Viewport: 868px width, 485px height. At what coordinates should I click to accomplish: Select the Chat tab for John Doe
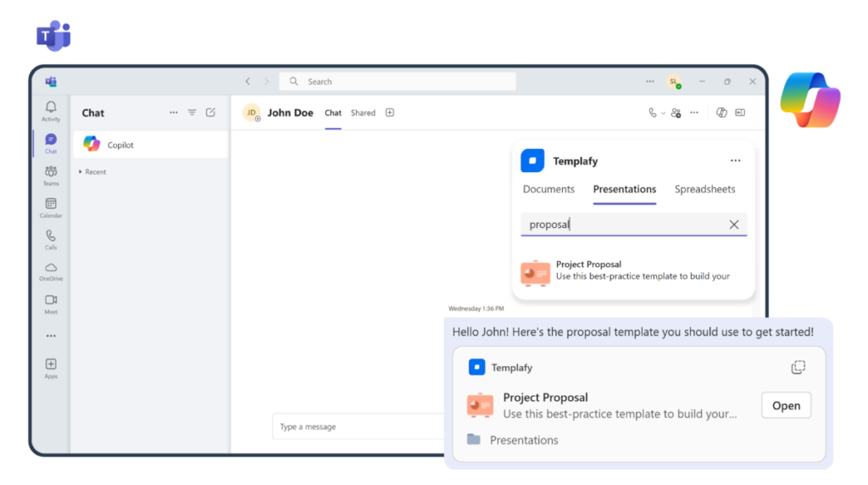(x=332, y=113)
